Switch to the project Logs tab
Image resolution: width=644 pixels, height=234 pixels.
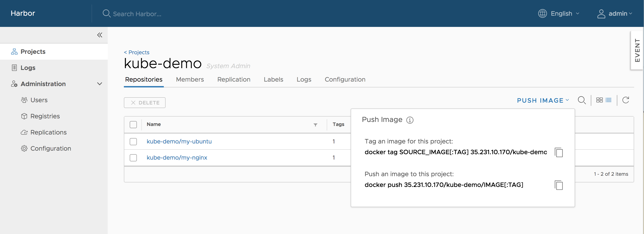[304, 79]
